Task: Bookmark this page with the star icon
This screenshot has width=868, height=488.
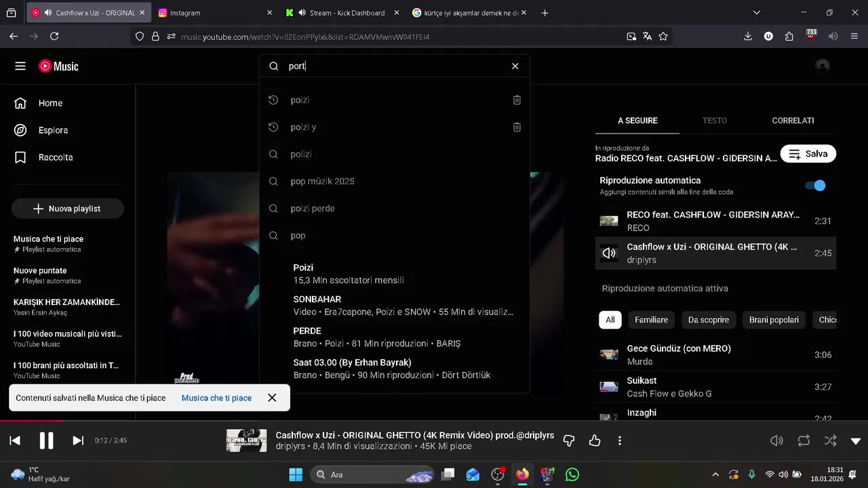Action: (x=663, y=37)
